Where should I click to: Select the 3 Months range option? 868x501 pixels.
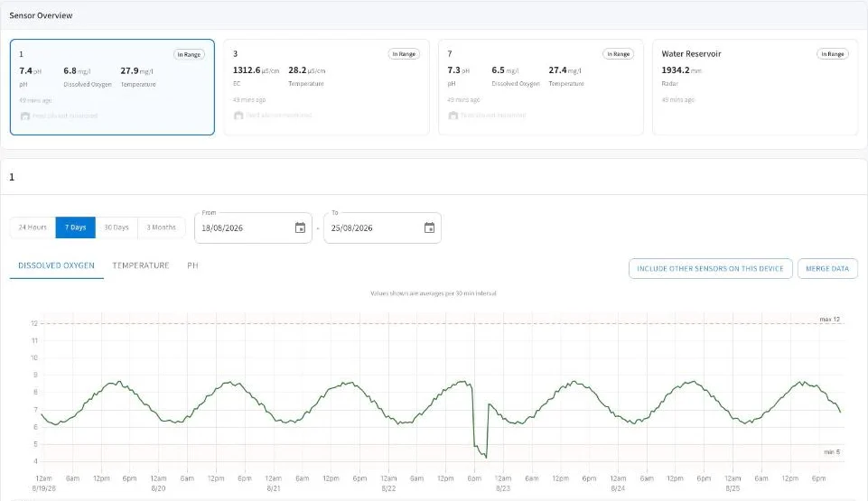161,227
